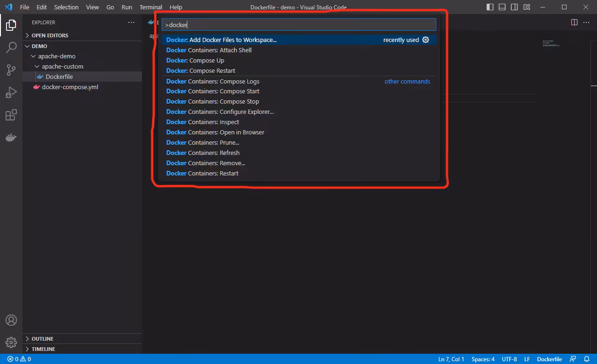
Task: Select Docker: Compose Restart command
Action: coord(299,70)
